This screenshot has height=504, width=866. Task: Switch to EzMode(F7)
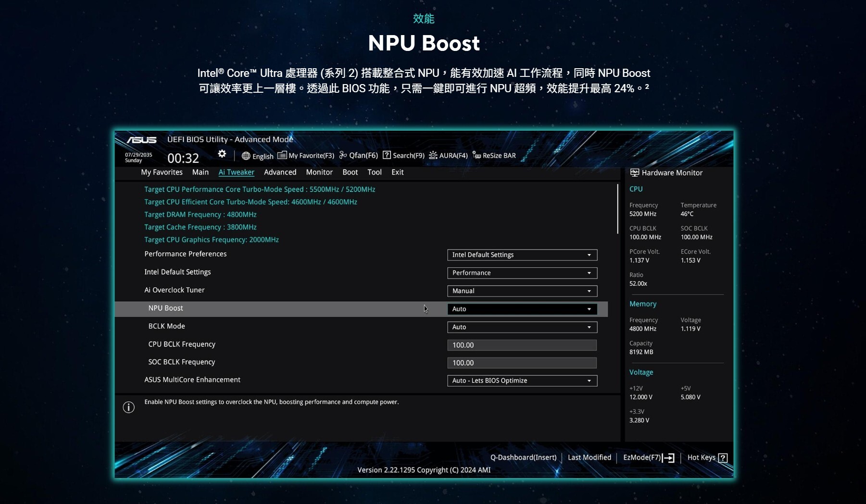click(648, 457)
